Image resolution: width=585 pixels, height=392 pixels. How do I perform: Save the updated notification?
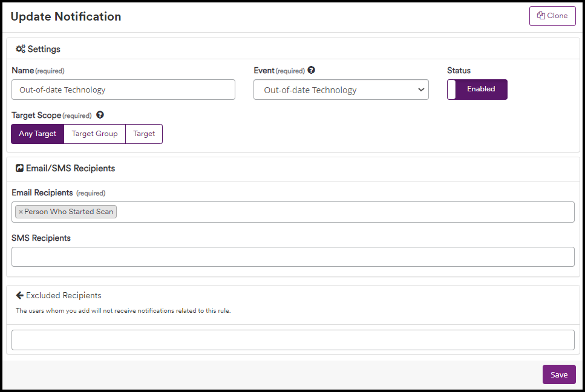558,374
